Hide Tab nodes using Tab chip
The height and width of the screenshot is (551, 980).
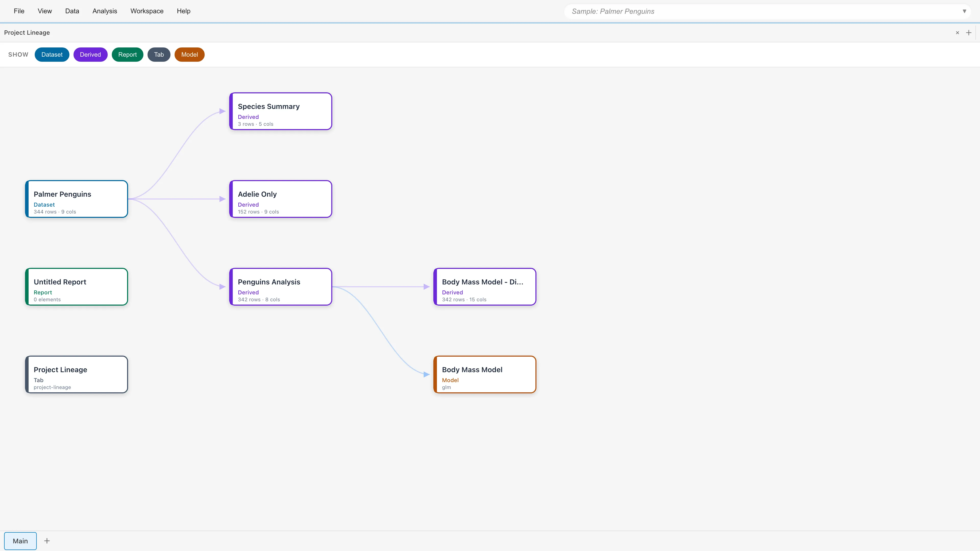(159, 54)
